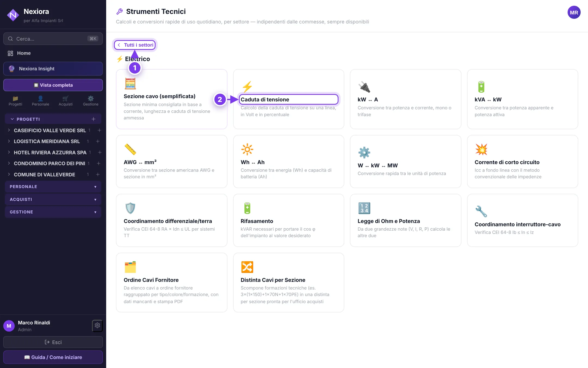Open the Progetti quick icon
This screenshot has width=588, height=368.
pyautogui.click(x=15, y=101)
